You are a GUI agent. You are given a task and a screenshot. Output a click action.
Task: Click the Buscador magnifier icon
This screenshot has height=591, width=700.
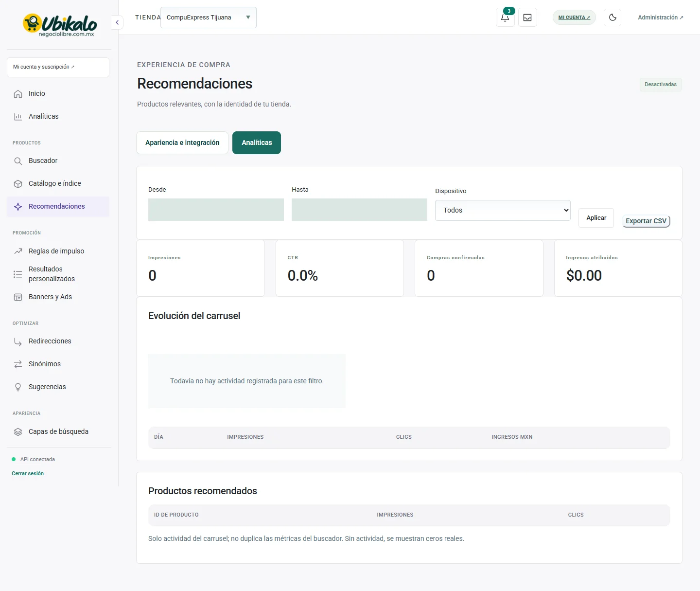[18, 161]
